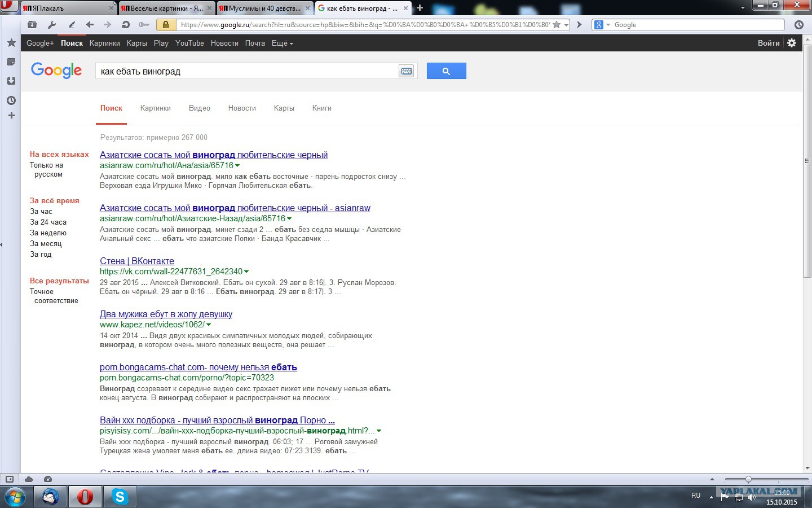
Task: Select the Видео search tab
Action: click(200, 108)
